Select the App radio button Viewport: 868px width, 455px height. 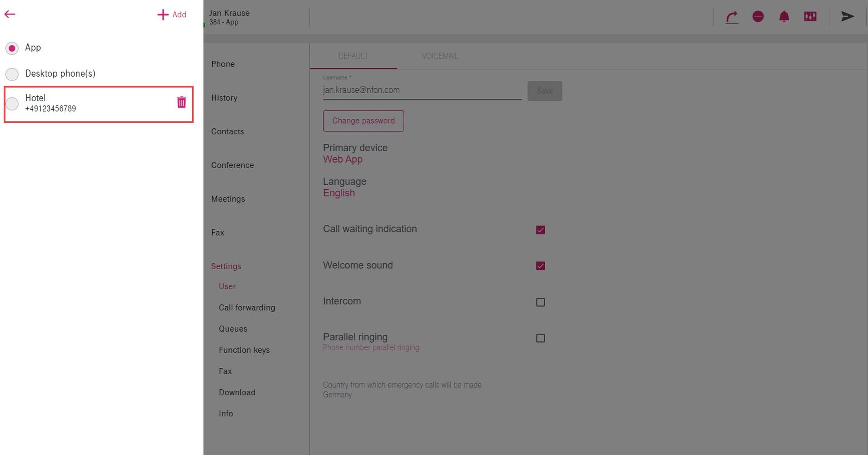point(12,48)
